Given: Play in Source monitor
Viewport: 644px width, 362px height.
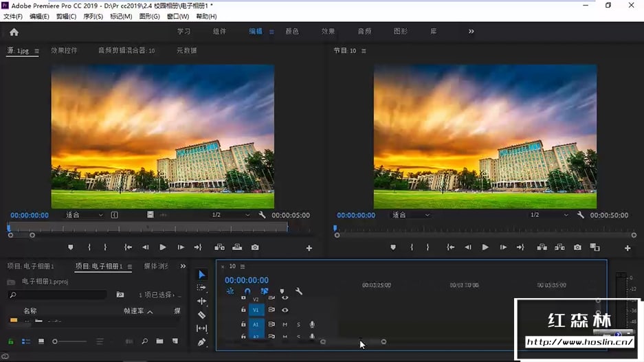Looking at the screenshot, I should click(163, 247).
